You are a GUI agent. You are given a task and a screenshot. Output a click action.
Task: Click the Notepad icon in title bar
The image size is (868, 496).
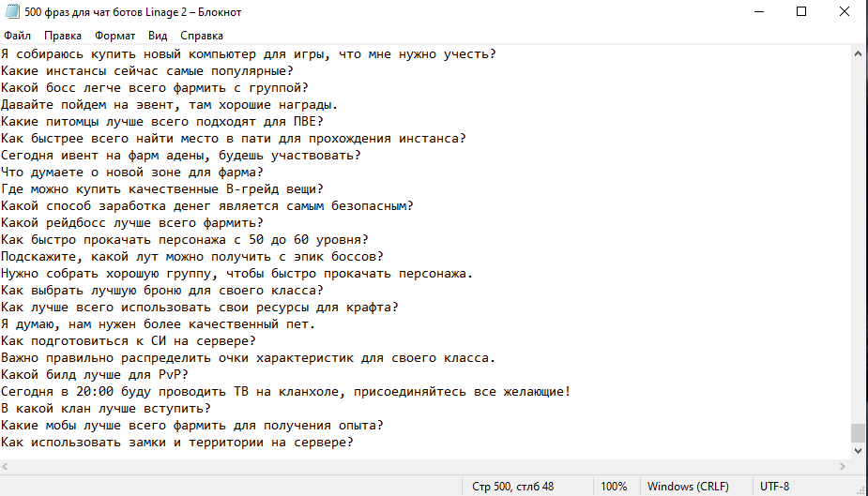pyautogui.click(x=12, y=11)
